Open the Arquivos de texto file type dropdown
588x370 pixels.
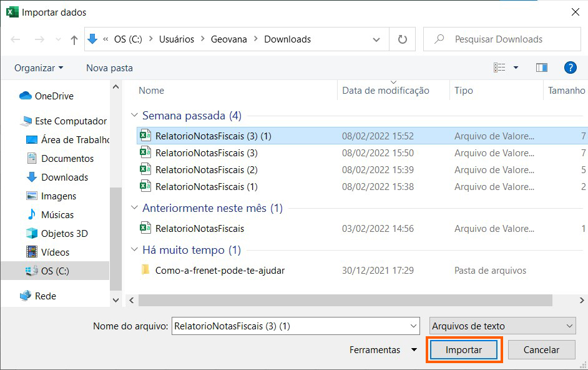[502, 326]
